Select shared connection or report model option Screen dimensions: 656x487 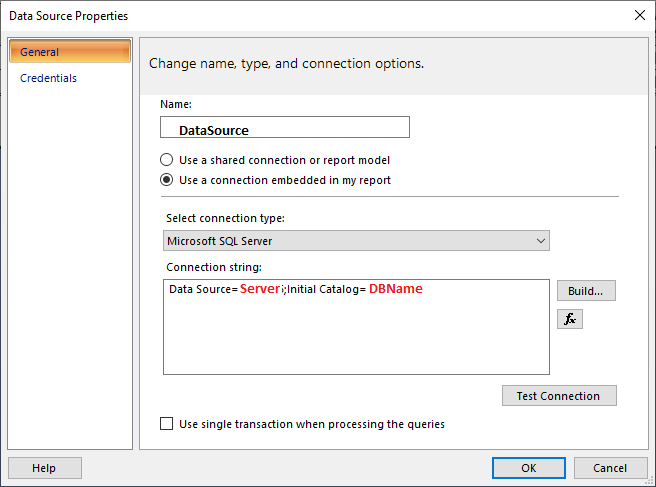coord(167,160)
